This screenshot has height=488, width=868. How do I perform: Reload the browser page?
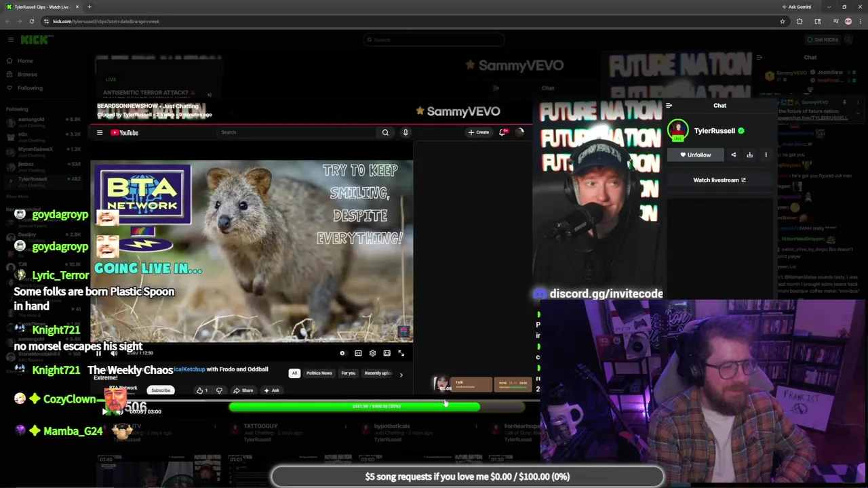31,22
